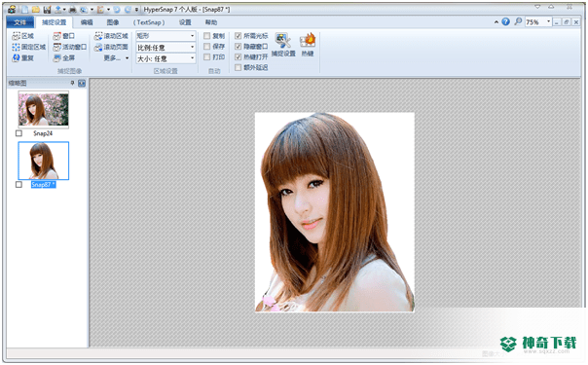The image size is (588, 365).
Task: Open the 文件 menu
Action: point(19,22)
